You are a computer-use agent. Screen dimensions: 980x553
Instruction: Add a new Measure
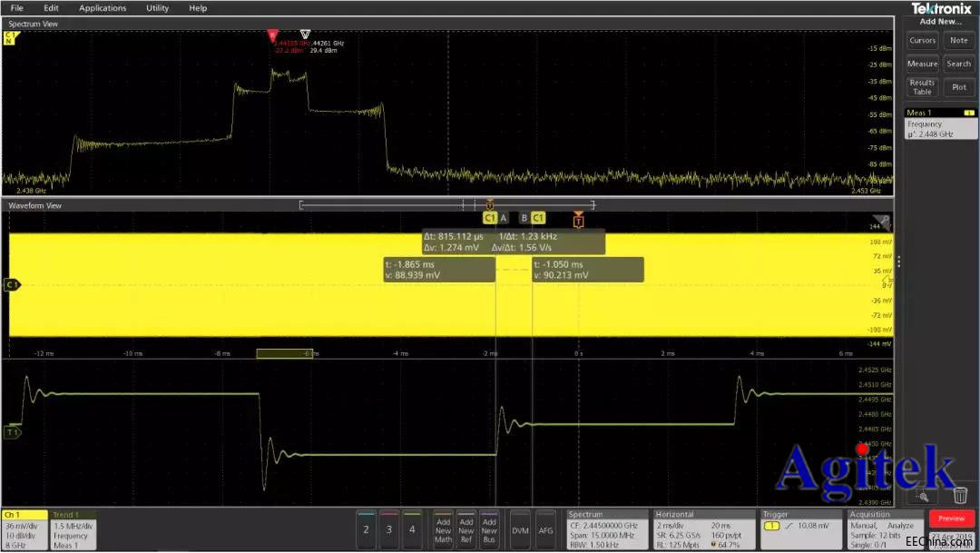(923, 64)
